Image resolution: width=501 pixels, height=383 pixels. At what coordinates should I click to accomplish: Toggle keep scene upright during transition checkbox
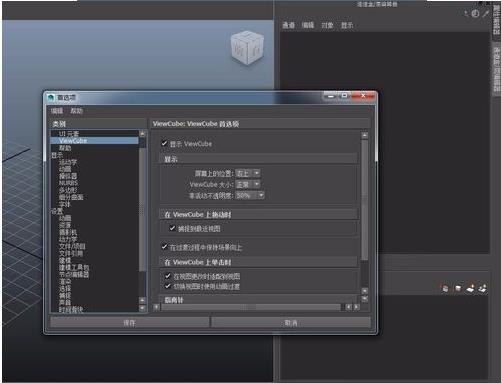pyautogui.click(x=164, y=247)
